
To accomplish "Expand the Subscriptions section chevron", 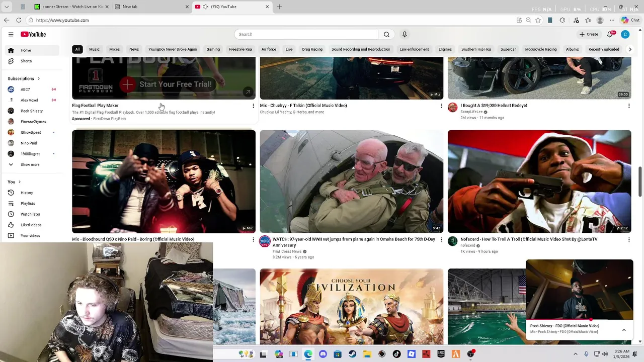I will pyautogui.click(x=38, y=78).
